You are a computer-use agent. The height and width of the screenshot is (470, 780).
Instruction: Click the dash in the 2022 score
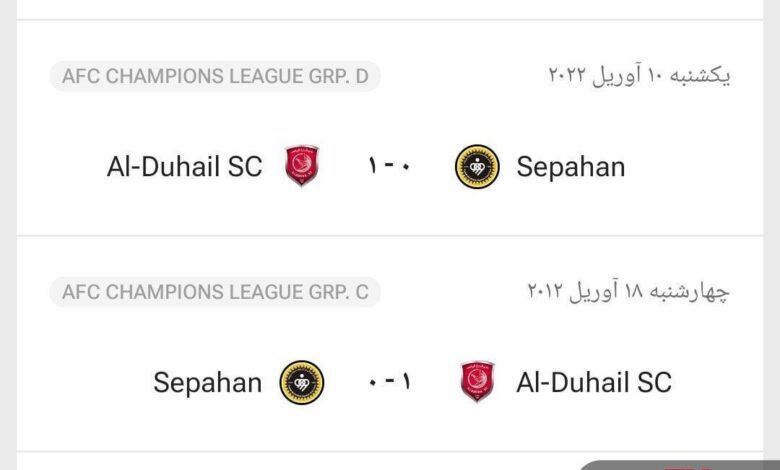click(388, 167)
